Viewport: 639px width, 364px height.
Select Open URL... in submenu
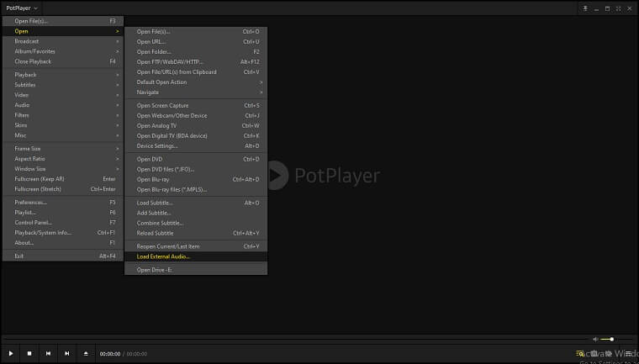click(x=196, y=41)
